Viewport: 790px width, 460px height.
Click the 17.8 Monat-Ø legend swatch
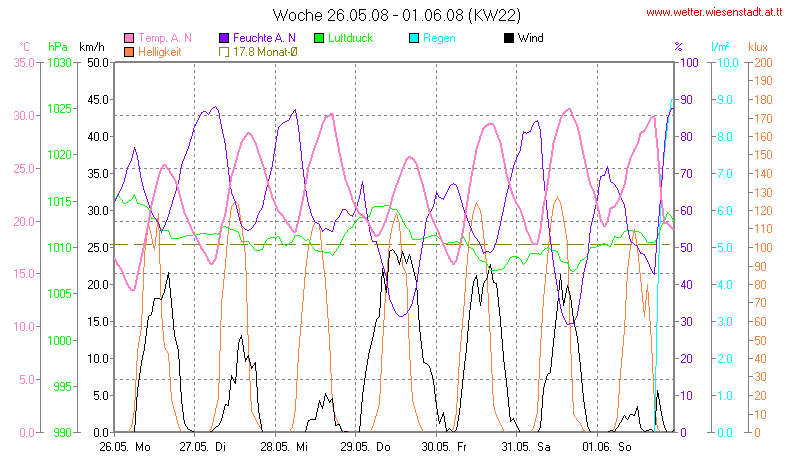(x=224, y=52)
